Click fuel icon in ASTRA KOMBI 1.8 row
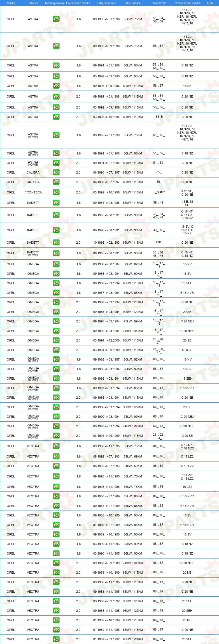The width and height of the screenshot is (219, 644). tap(56, 153)
